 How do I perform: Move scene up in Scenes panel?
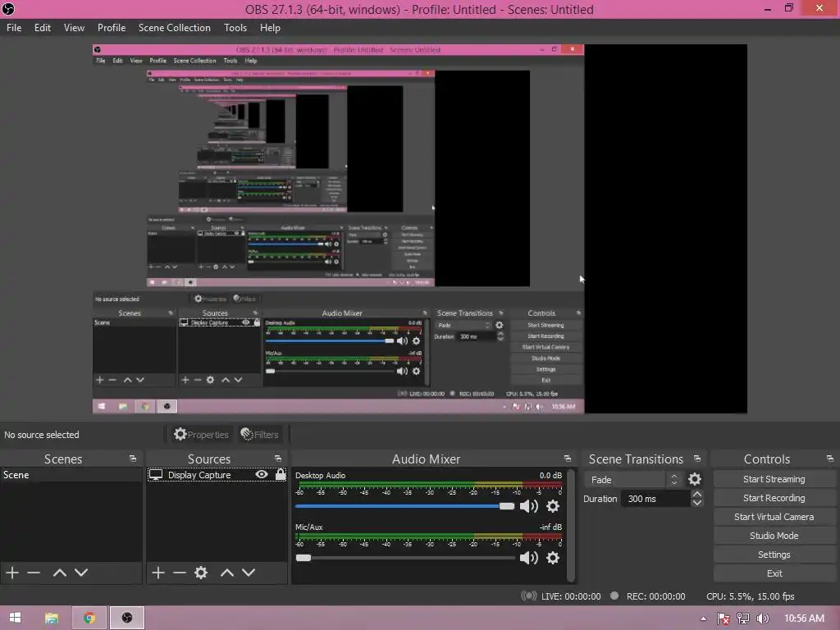[59, 573]
